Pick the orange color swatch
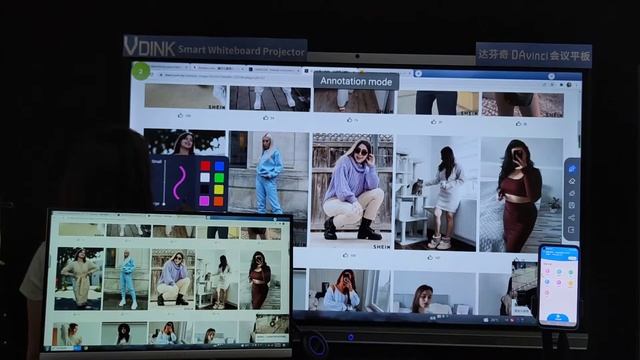The image size is (640, 360). tap(219, 201)
